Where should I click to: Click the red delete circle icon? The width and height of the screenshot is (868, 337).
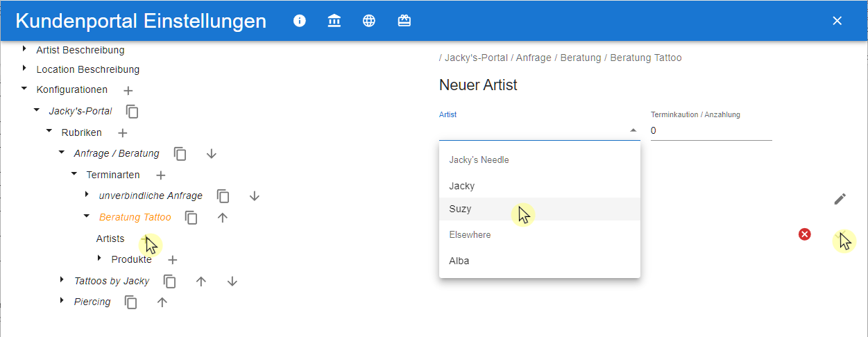[x=805, y=234]
